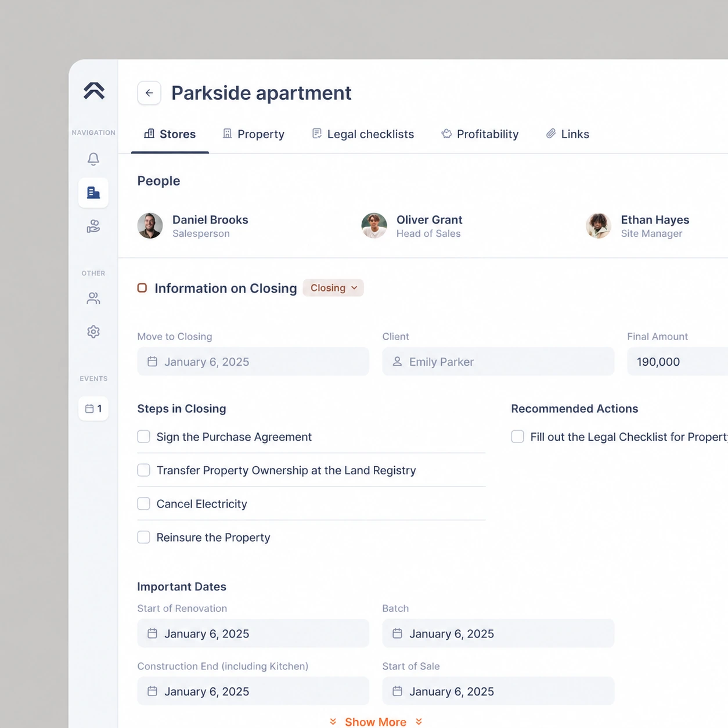The width and height of the screenshot is (728, 728).
Task: Click the calendar icon in Start of Sale
Action: 397,691
